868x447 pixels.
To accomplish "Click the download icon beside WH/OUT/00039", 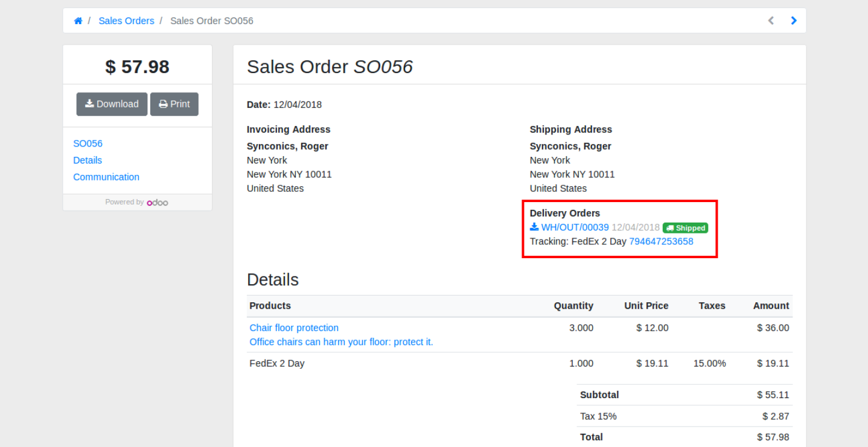I will [534, 227].
